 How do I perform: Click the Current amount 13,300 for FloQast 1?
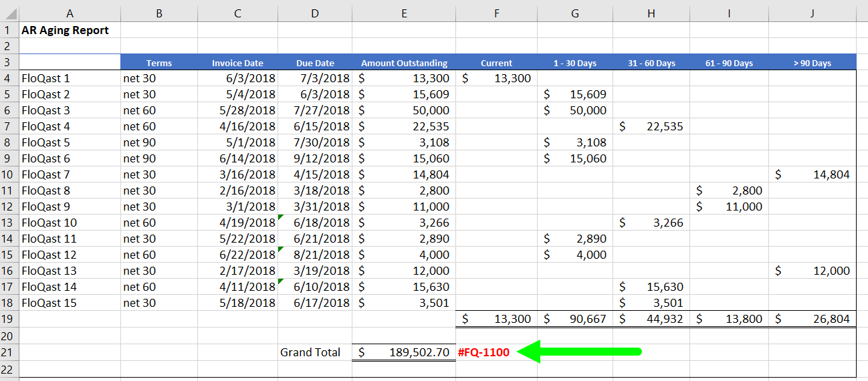click(496, 78)
